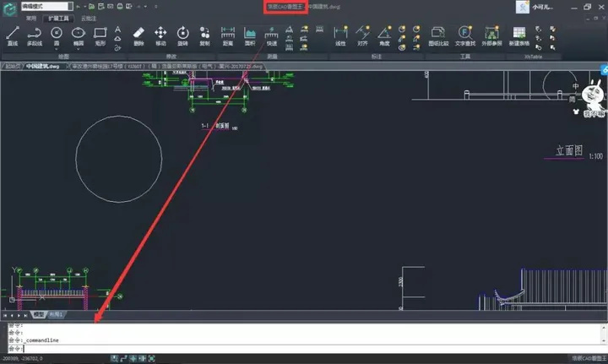Open the 云批注 ribbon tab
Image resolution: width=608 pixels, height=364 pixels.
89,19
